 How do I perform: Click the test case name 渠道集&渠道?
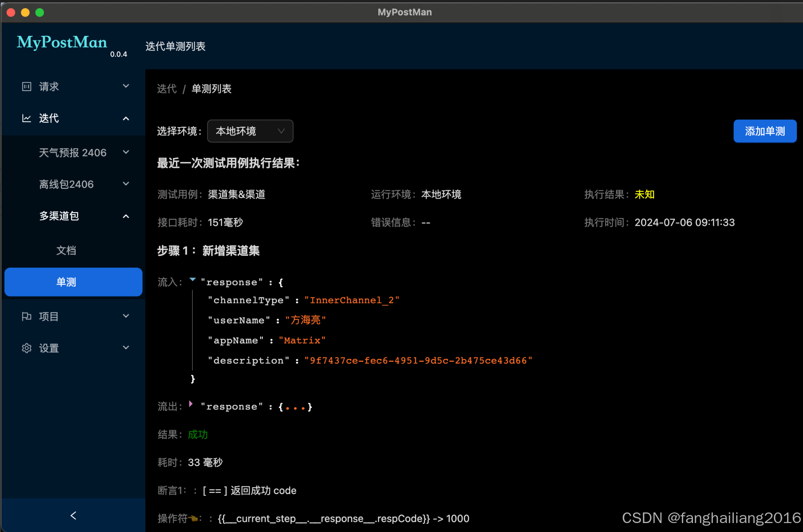pos(236,194)
